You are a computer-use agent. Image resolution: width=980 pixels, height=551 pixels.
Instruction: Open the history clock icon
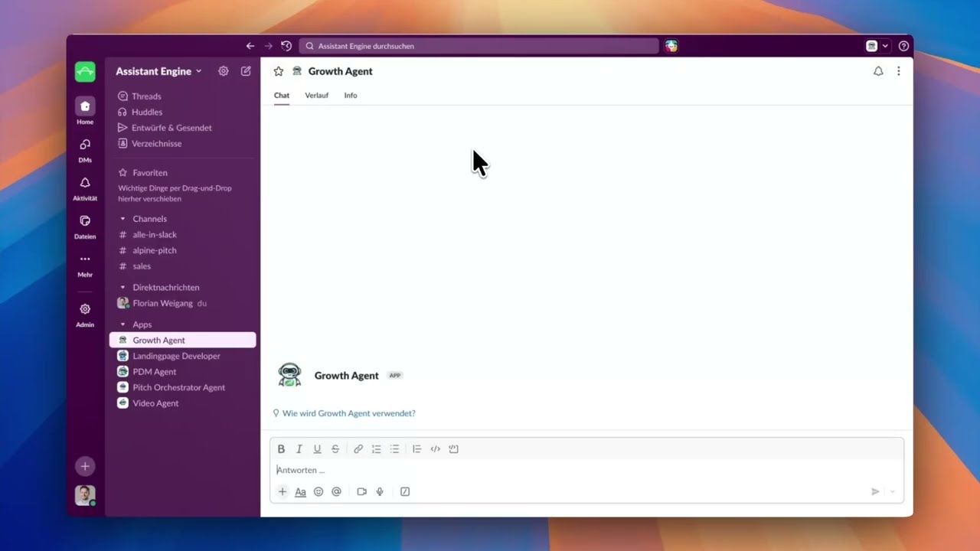pyautogui.click(x=286, y=46)
